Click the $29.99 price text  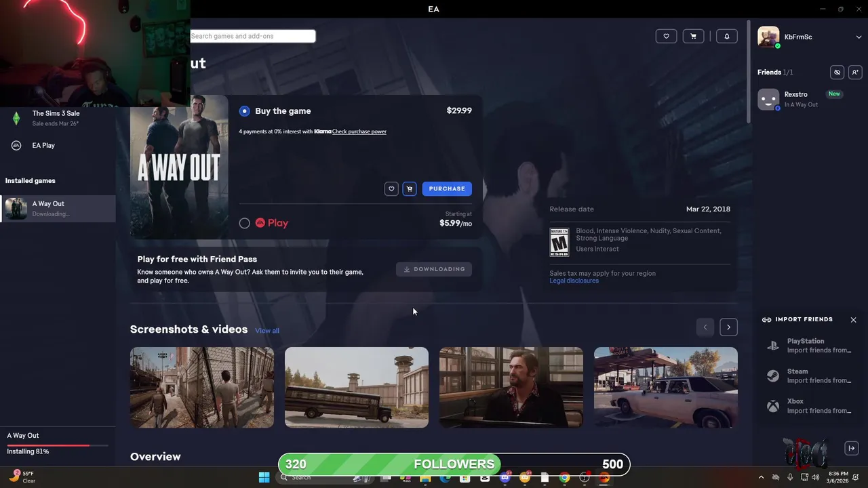(x=459, y=110)
